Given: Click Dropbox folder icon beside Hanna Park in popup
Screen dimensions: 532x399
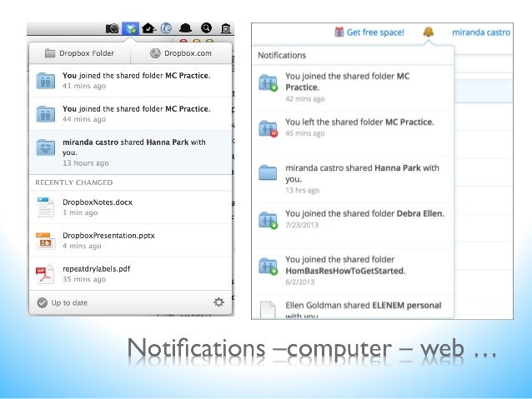Looking at the screenshot, I should tap(46, 147).
